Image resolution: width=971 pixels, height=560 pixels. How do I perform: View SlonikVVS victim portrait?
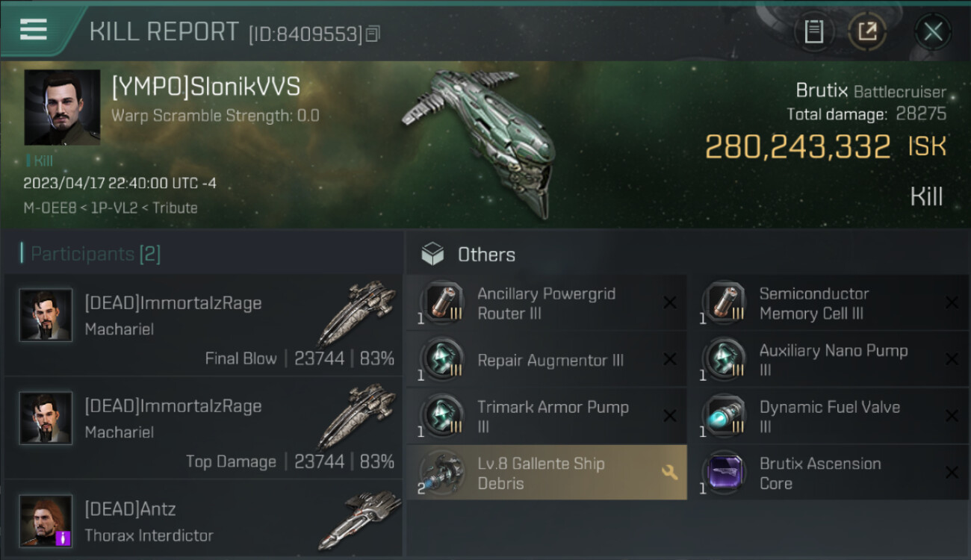point(62,108)
